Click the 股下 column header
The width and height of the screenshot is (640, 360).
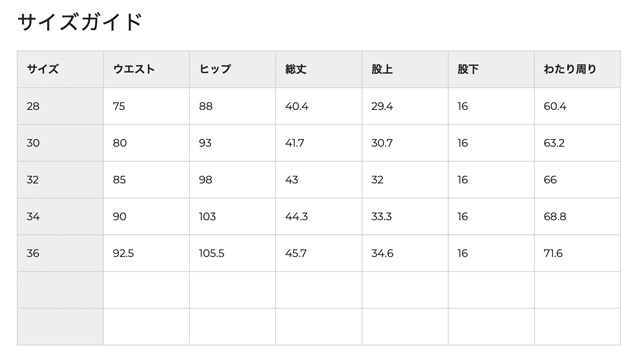coord(491,69)
